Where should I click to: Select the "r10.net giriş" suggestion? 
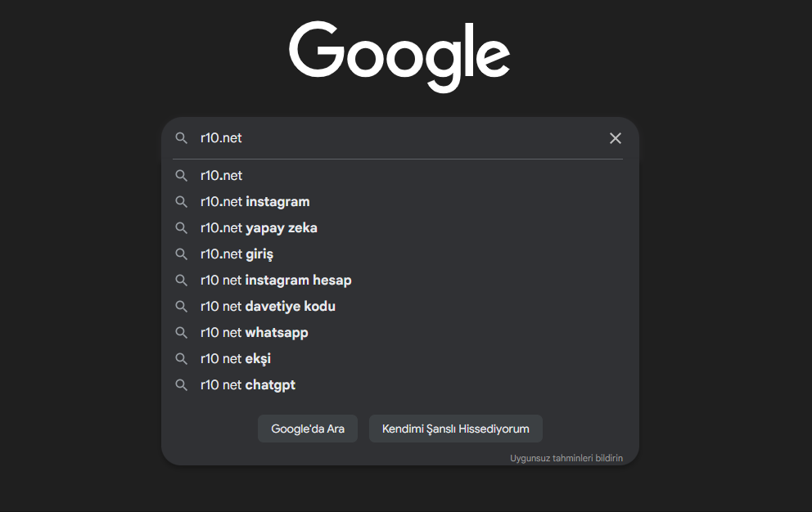(237, 254)
